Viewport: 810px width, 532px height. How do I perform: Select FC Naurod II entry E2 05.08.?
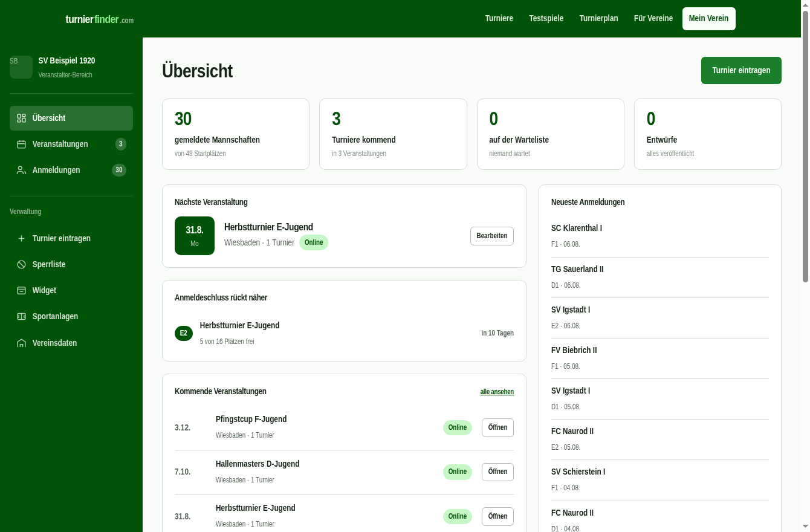pos(660,439)
